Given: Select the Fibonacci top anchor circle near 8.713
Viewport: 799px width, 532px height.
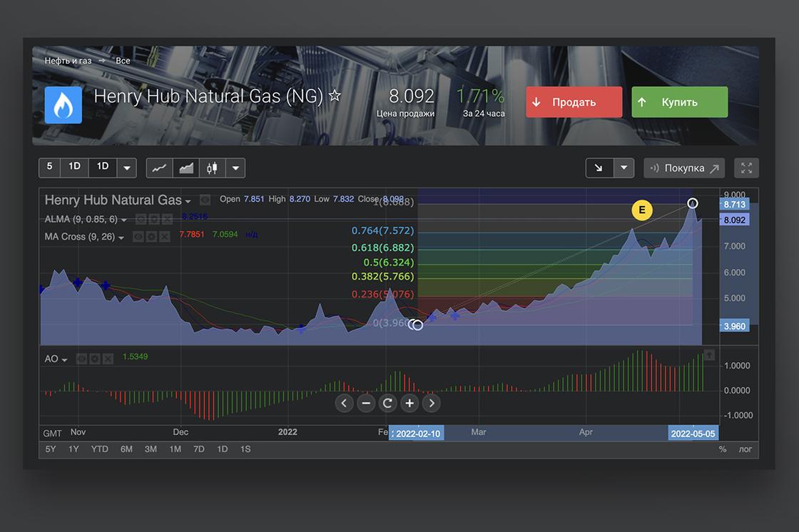Looking at the screenshot, I should (693, 203).
